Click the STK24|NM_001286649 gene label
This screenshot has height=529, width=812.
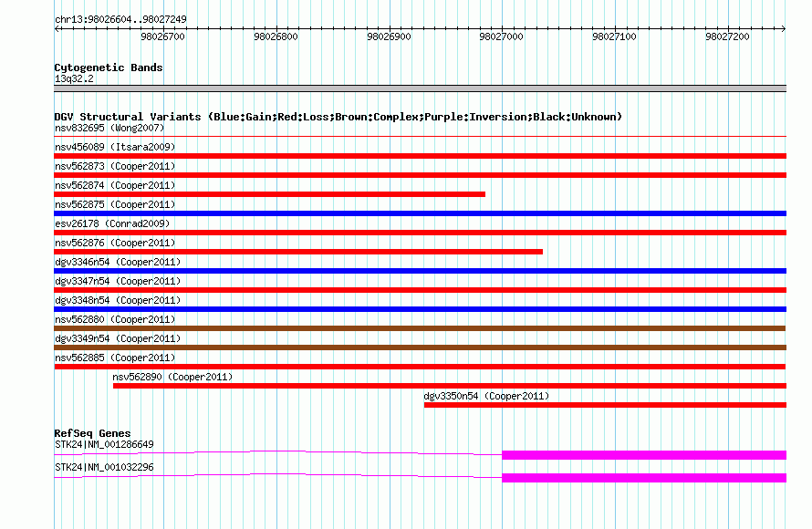tap(104, 444)
